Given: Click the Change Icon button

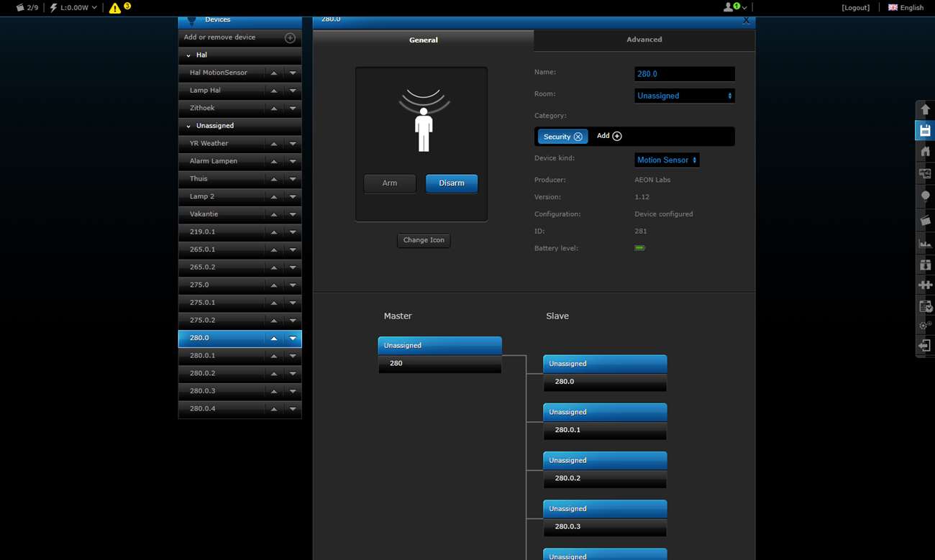Looking at the screenshot, I should coord(424,240).
